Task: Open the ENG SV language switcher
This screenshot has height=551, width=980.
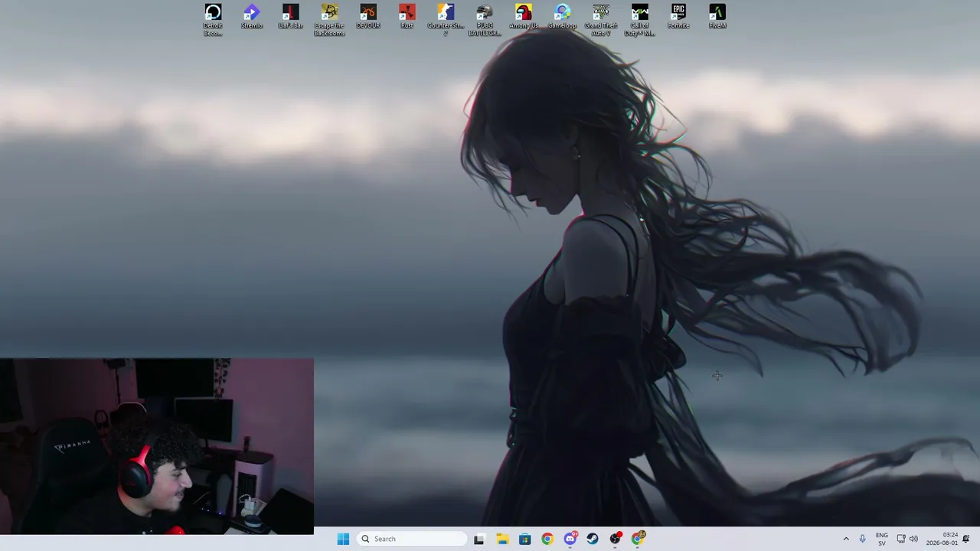Action: (x=882, y=539)
